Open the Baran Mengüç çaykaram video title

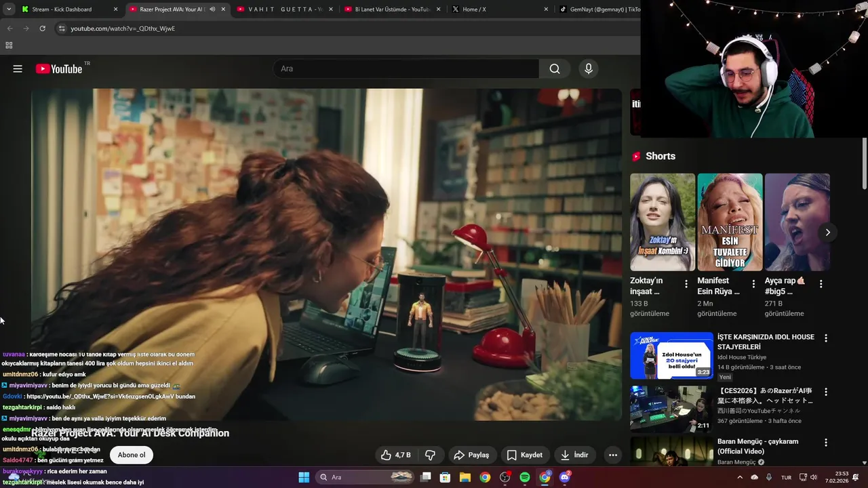757,446
